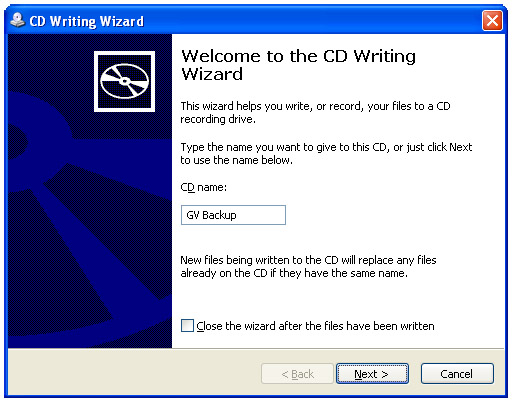Click the "Type the name you want" instruction text

[326, 153]
